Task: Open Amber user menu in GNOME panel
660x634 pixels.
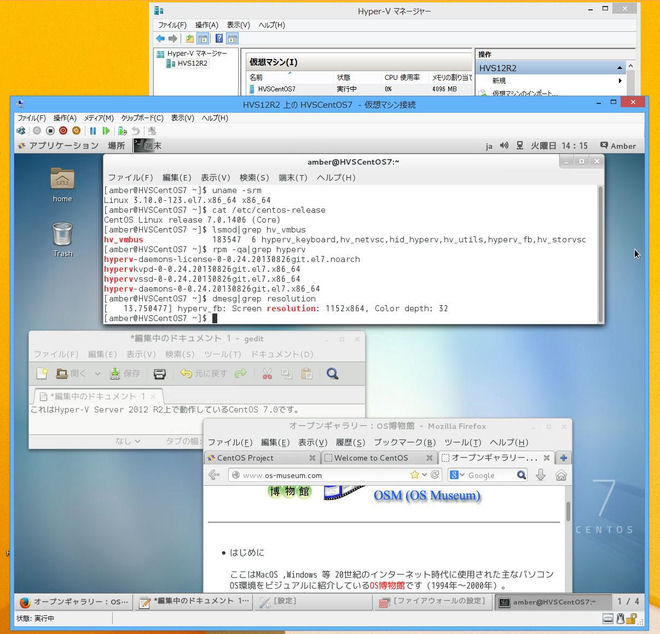Action: tap(618, 146)
